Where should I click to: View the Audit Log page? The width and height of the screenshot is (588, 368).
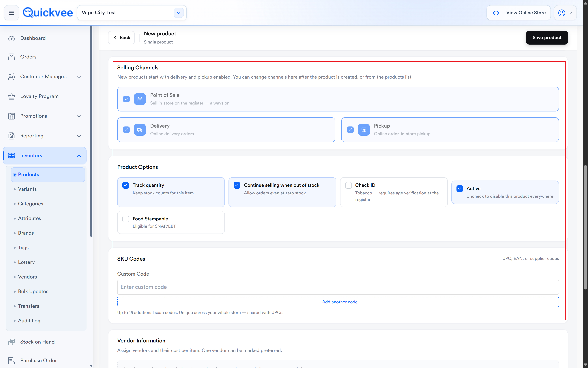pyautogui.click(x=29, y=321)
